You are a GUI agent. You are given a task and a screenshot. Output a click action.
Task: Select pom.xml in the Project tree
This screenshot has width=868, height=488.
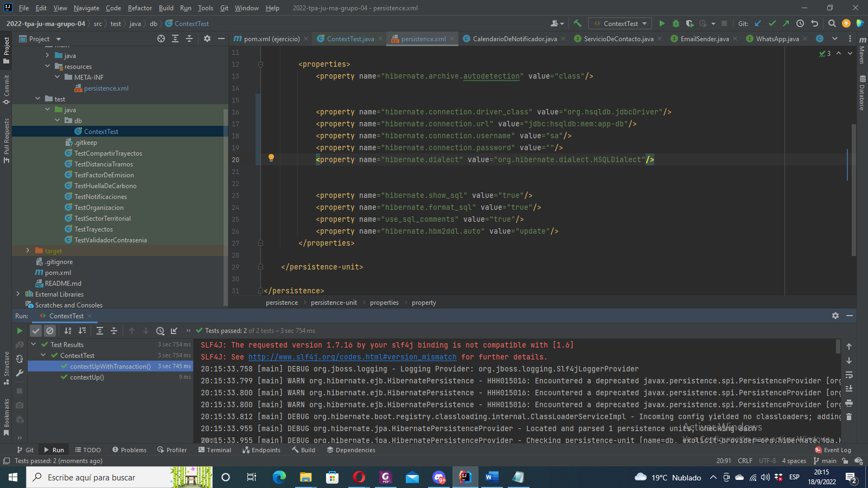click(58, 272)
